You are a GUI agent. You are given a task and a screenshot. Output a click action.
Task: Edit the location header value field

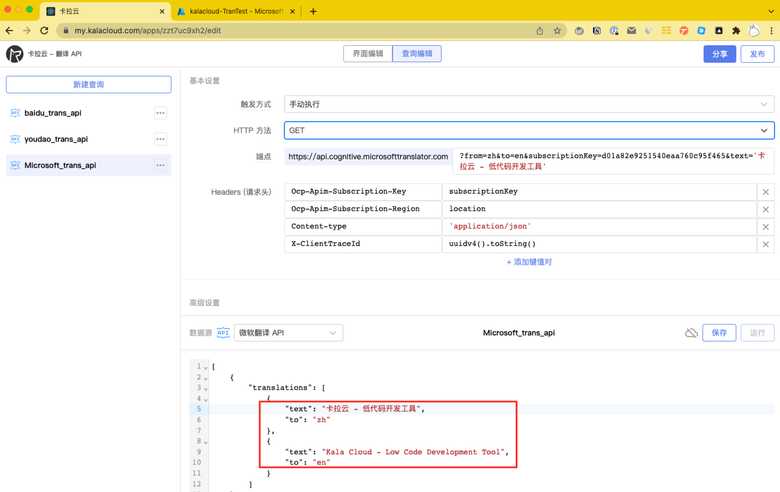pos(599,209)
